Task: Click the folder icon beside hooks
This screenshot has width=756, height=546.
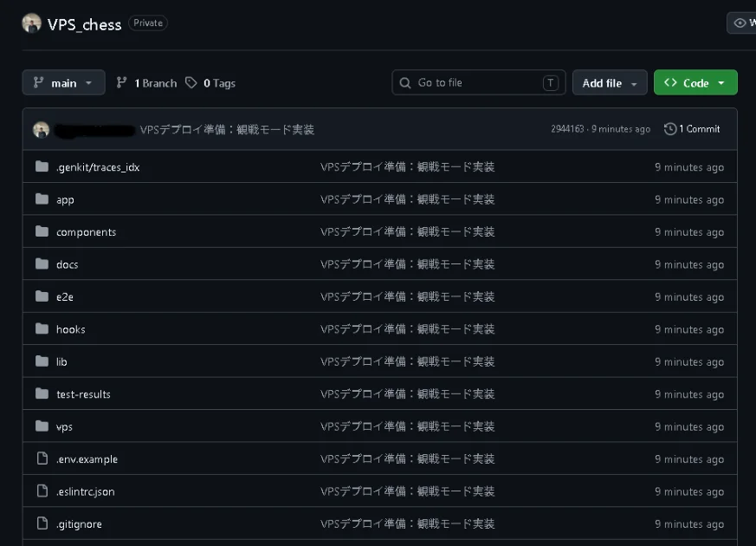Action: [42, 329]
